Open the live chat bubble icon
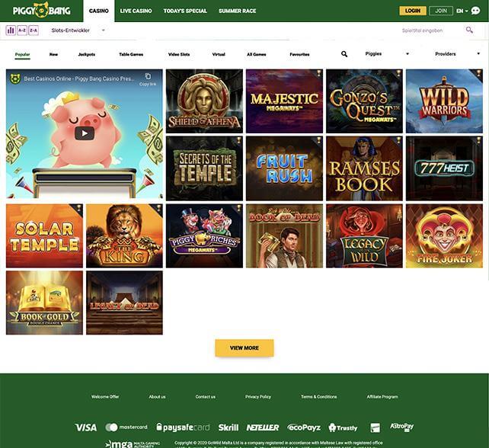The image size is (489, 448). 475,11
